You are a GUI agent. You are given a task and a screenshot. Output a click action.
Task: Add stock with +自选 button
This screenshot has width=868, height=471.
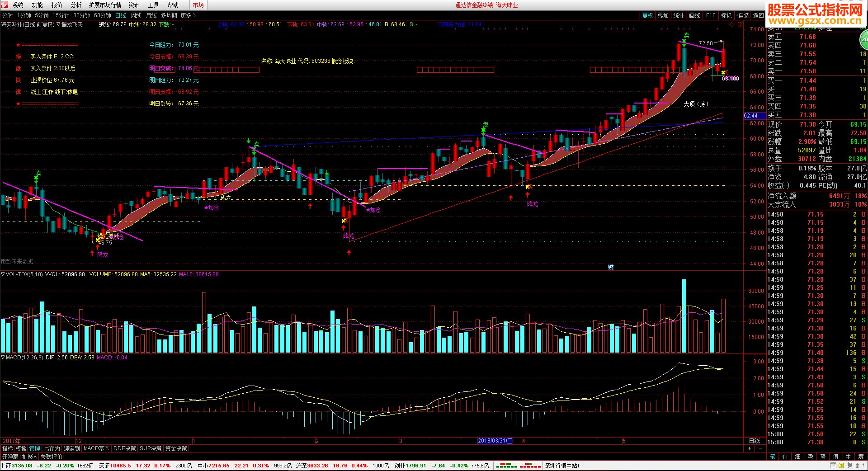coord(742,15)
